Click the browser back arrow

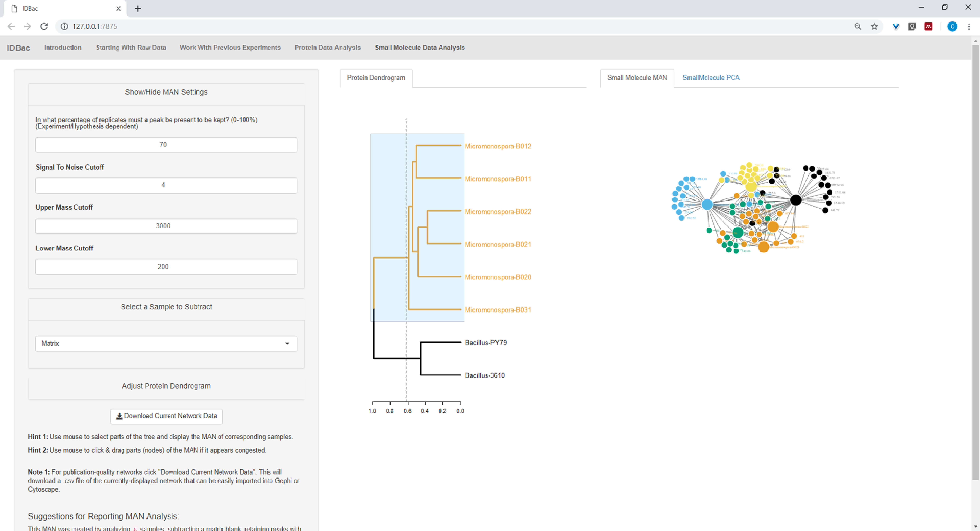click(x=11, y=26)
